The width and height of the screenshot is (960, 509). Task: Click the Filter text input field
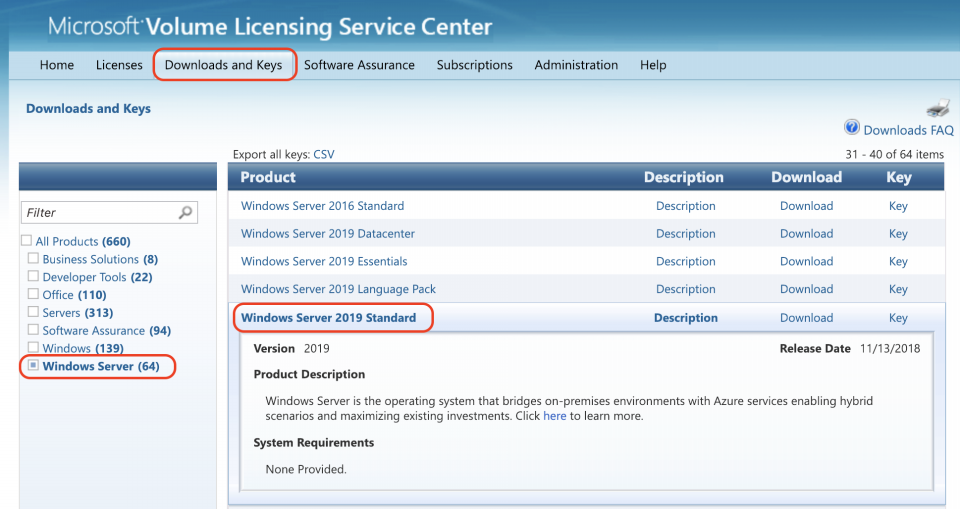coord(100,212)
